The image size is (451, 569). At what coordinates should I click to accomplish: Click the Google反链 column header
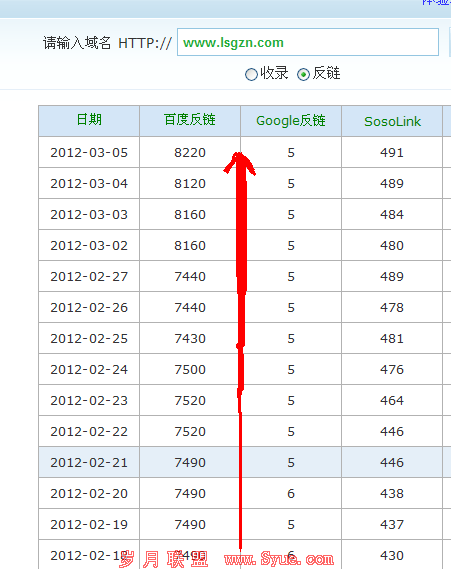291,121
